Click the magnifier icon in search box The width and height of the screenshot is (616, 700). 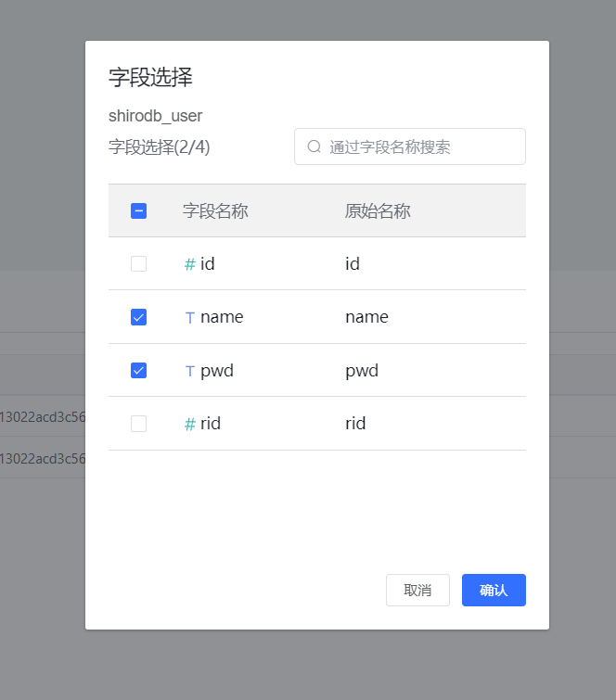[x=314, y=146]
